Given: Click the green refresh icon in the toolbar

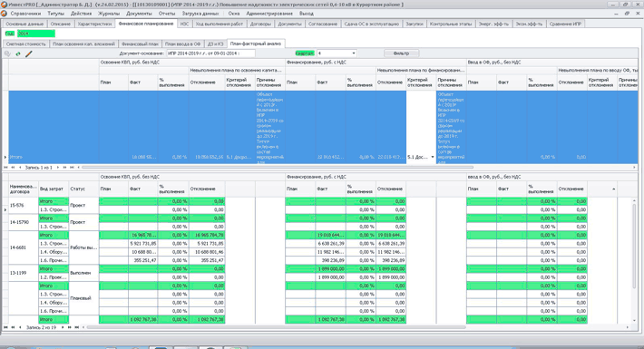Looking at the screenshot, I should (17, 53).
